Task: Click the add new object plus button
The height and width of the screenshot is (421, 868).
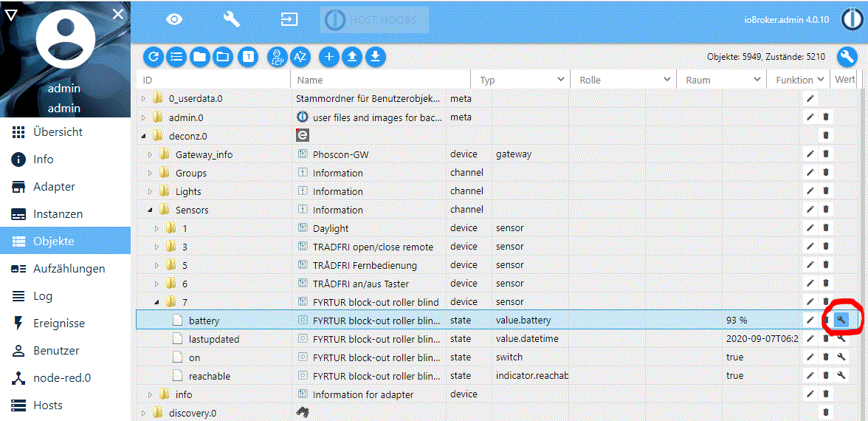Action: 328,56
